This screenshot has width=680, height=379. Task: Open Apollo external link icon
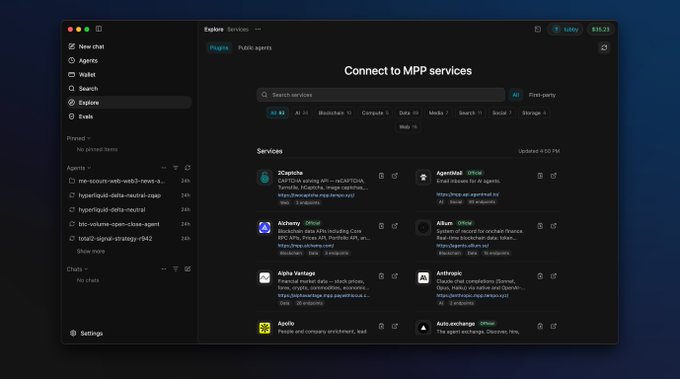click(395, 326)
